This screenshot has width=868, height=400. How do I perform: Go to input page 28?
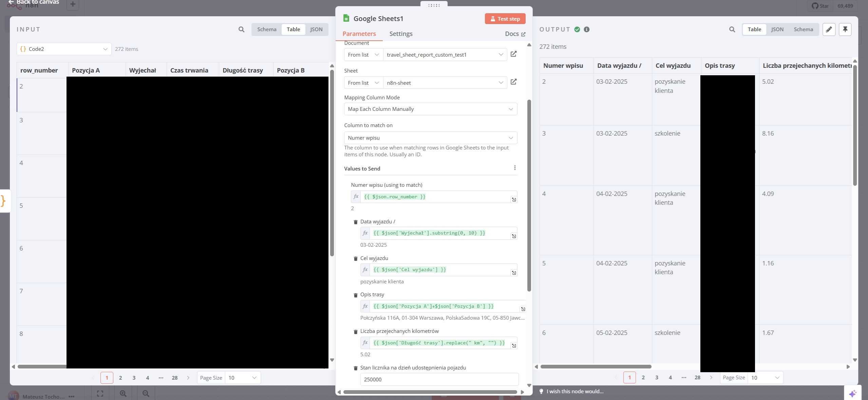click(x=174, y=378)
